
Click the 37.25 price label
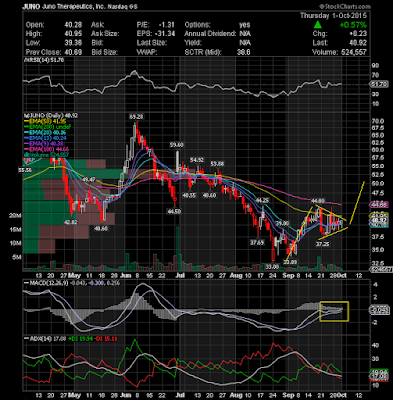(x=323, y=244)
